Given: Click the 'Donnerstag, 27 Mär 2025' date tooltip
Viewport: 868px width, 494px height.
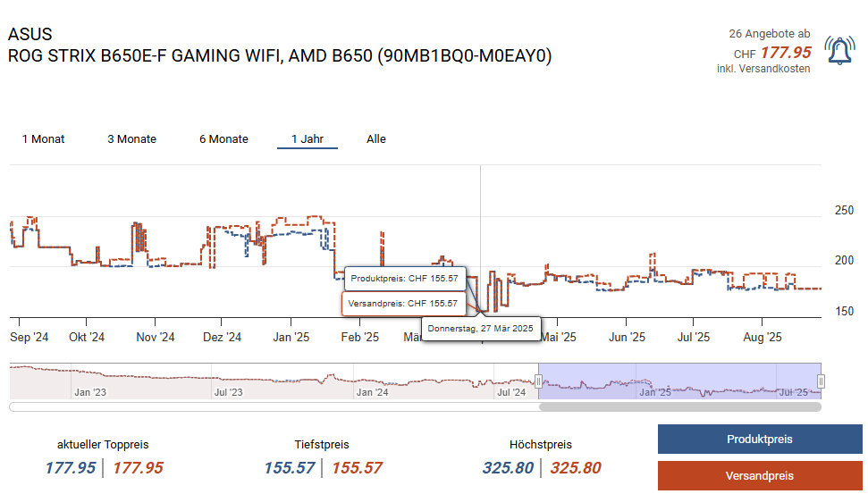Looking at the screenshot, I should coord(481,329).
